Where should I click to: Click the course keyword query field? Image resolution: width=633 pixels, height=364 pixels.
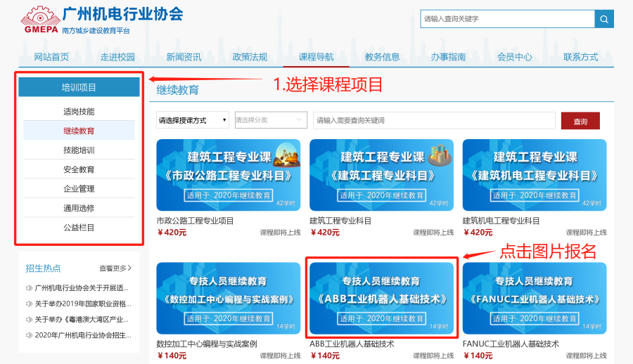click(433, 120)
